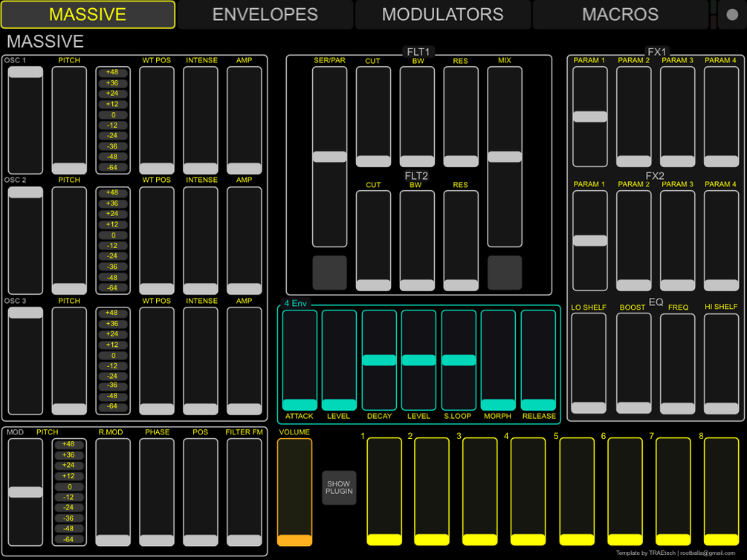
Task: Set the OSC 1 WT POS fader
Action: pyautogui.click(x=157, y=120)
